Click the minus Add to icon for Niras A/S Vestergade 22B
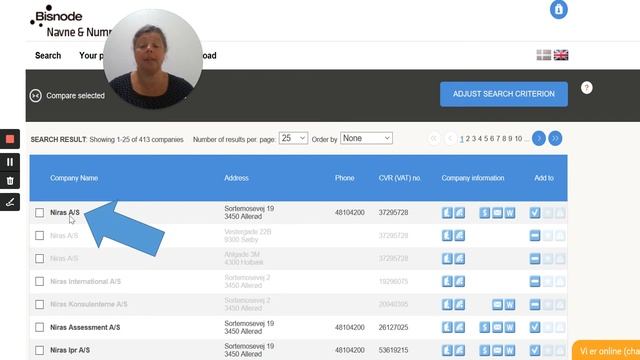The width and height of the screenshot is (640, 360). (535, 236)
